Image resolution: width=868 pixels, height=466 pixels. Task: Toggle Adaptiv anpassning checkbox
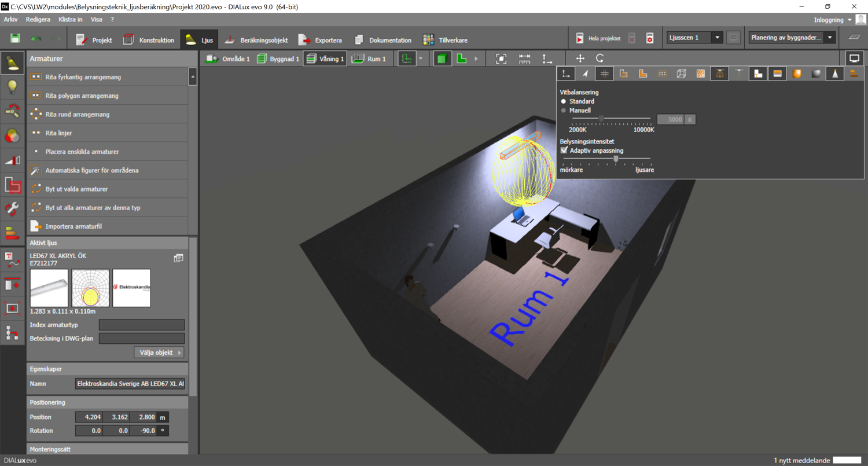tap(564, 151)
